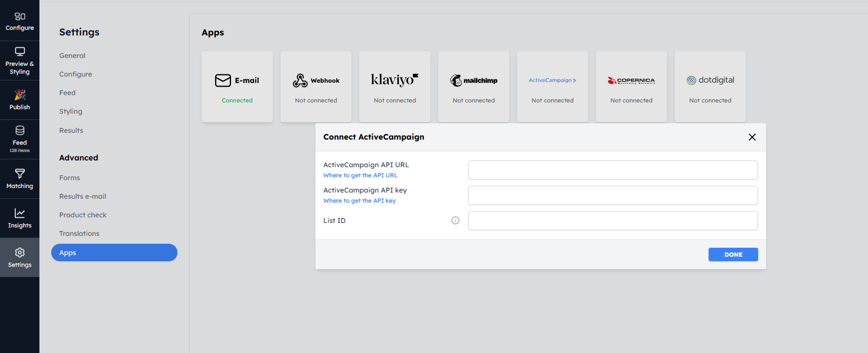Open Preview & Styling from sidebar
The image size is (868, 353).
(x=20, y=61)
